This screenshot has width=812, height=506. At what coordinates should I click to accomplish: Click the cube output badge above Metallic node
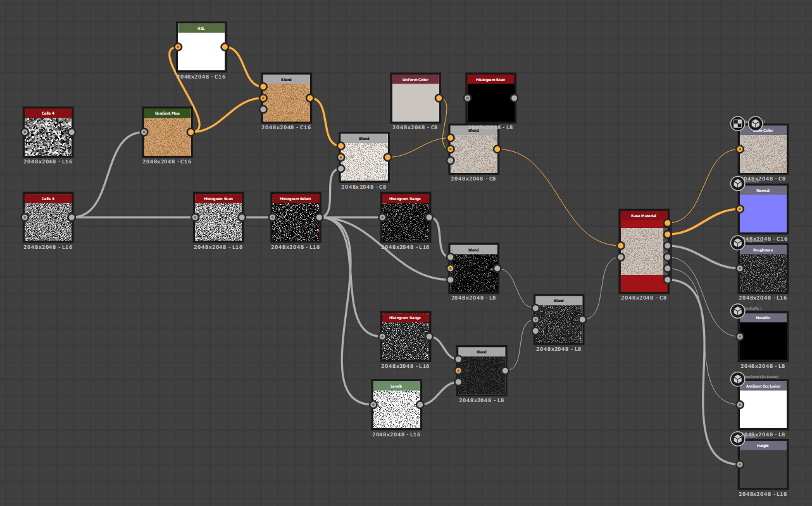click(737, 311)
